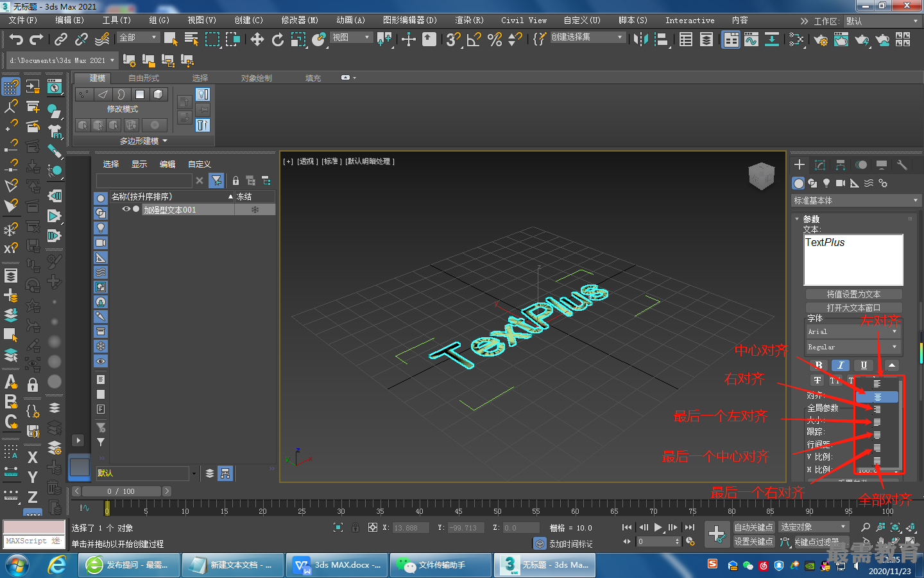Image resolution: width=924 pixels, height=578 pixels.
Task: Open the workspace dropdown showing 默认
Action: (882, 21)
